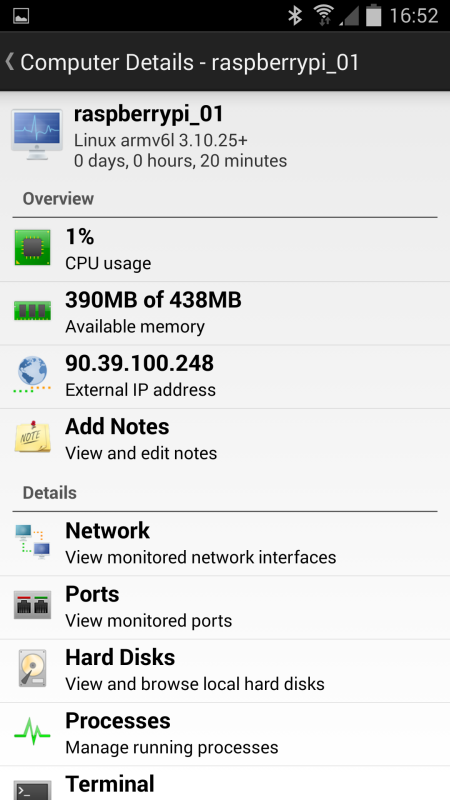The height and width of the screenshot is (800, 450).
Task: Tap the green Processes pulse icon
Action: (32, 731)
